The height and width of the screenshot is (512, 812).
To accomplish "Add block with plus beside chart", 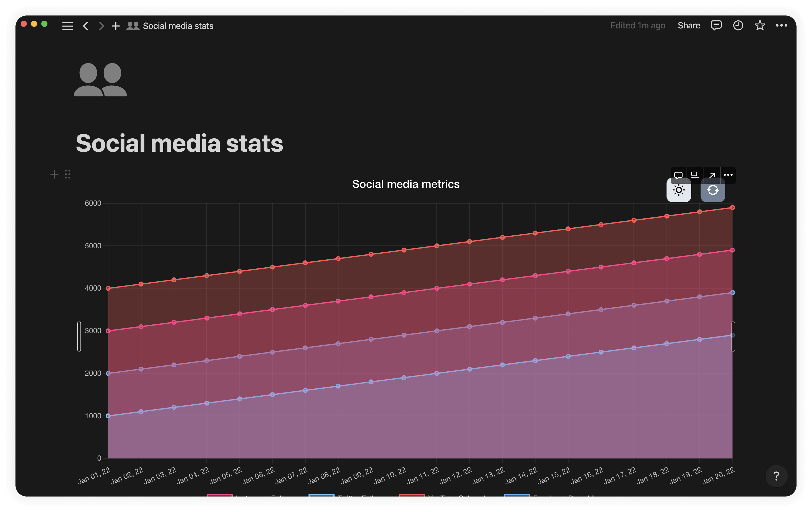I will [x=54, y=174].
